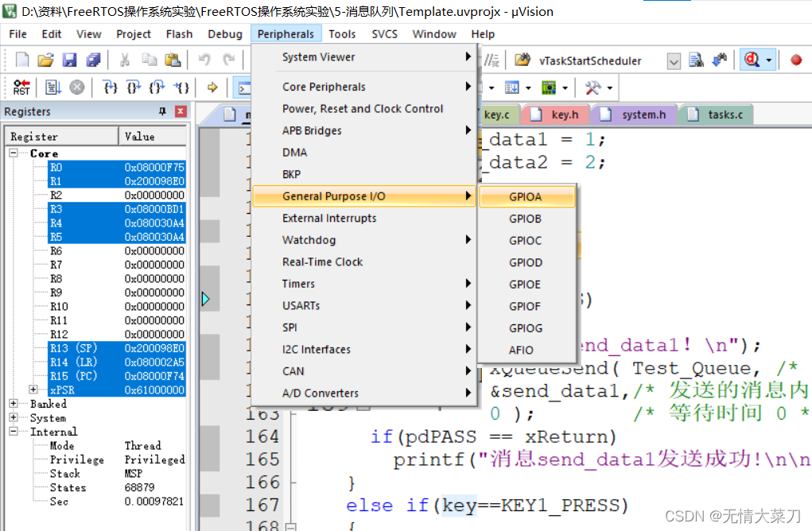Screen dimensions: 812x531
Task: Click the Redo arrow icon
Action: [x=229, y=60]
